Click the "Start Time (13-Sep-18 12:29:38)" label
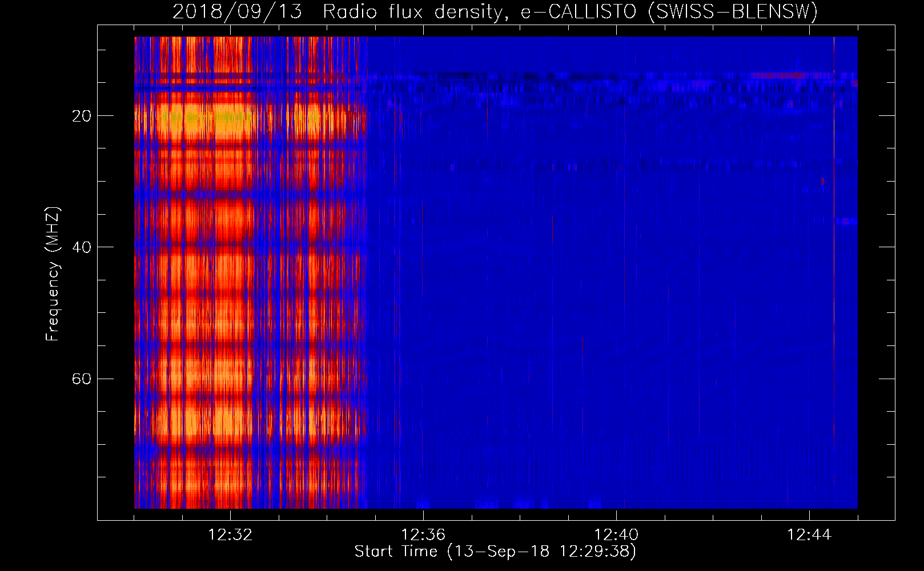 coord(495,552)
